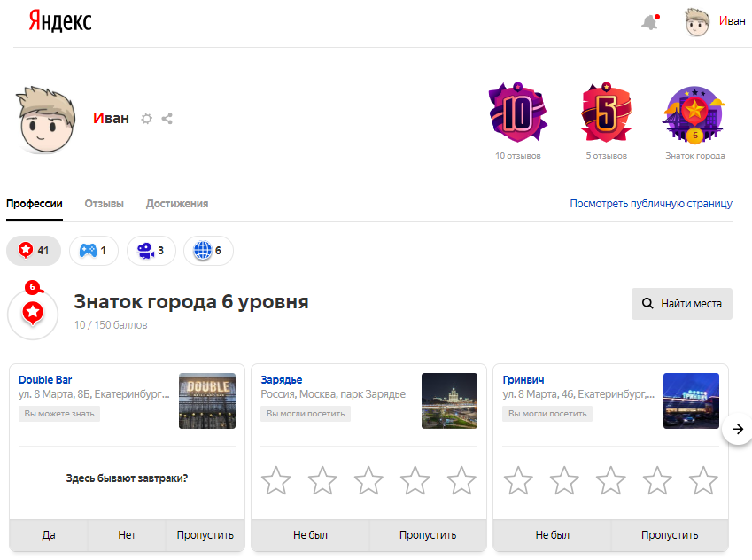The image size is (752, 560).
Task: Click the Вы могли посетить tag on Зарядье
Action: click(306, 414)
